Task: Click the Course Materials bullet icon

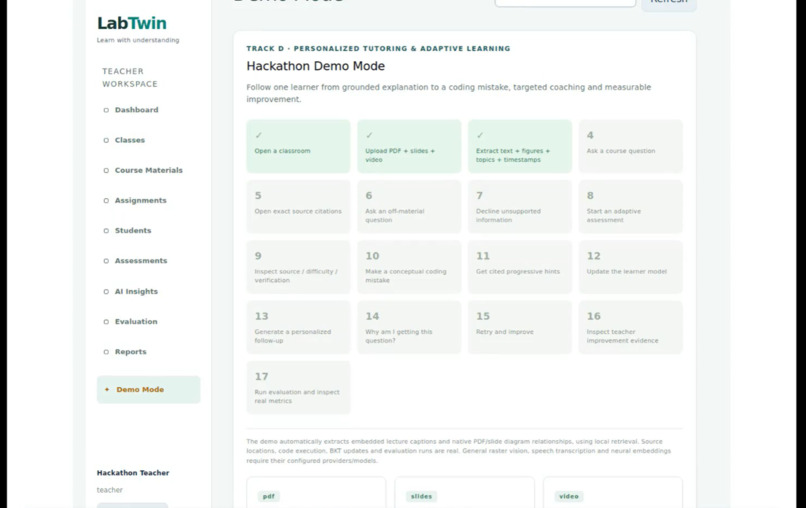Action: 106,171
